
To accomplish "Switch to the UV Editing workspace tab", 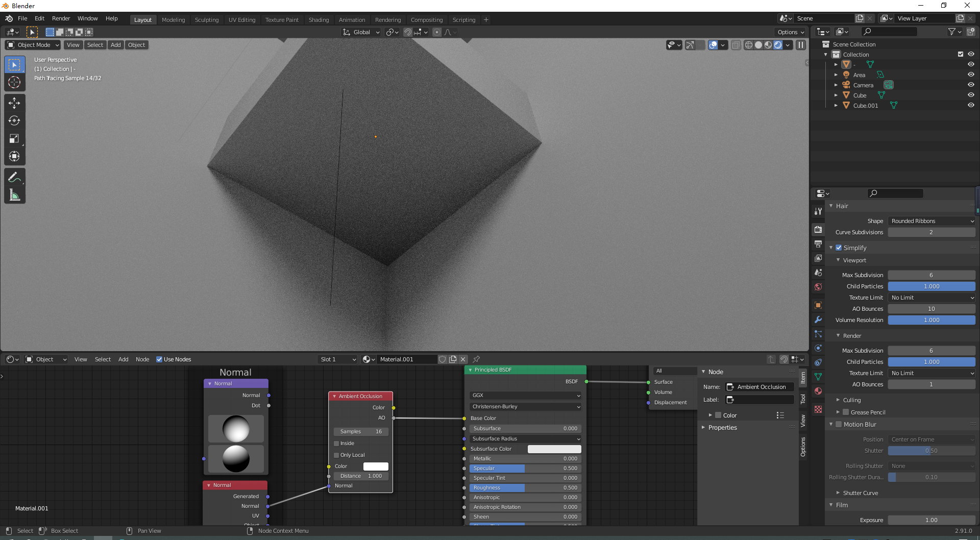I will [x=242, y=20].
